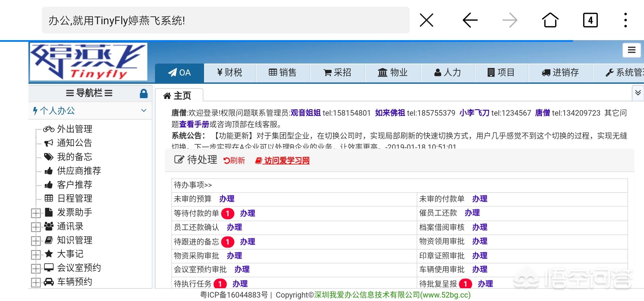Click the bicycle icon beside 外出管理

pos(49,129)
